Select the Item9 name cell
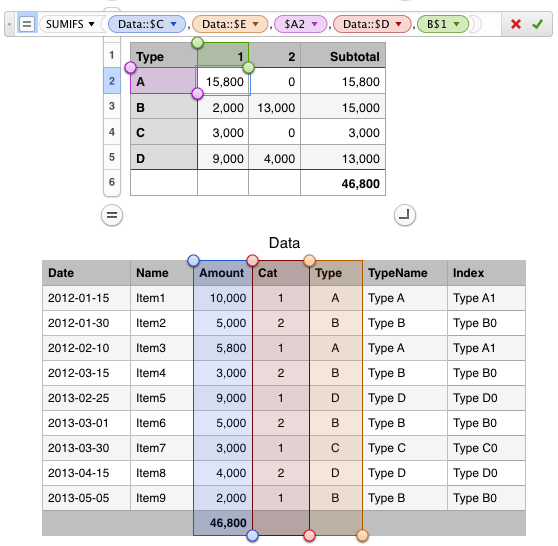 (x=162, y=498)
